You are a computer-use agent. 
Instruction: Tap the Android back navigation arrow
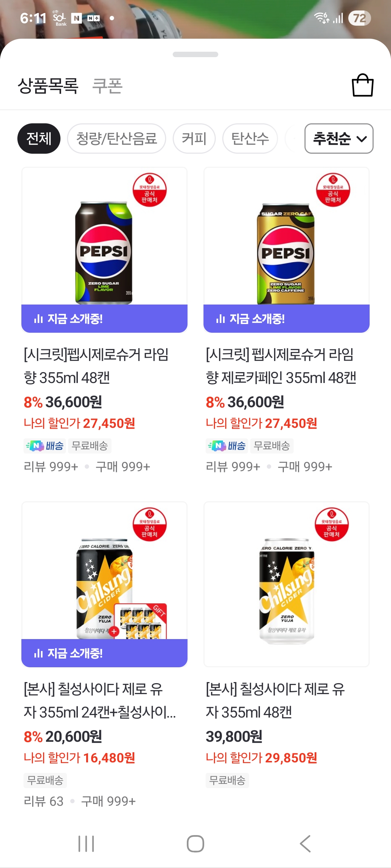coord(305,844)
